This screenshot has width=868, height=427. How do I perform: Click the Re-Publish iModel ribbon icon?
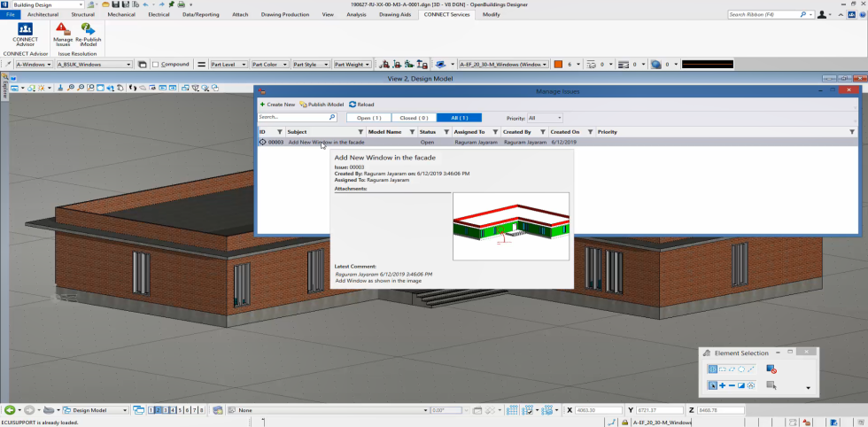[88, 35]
